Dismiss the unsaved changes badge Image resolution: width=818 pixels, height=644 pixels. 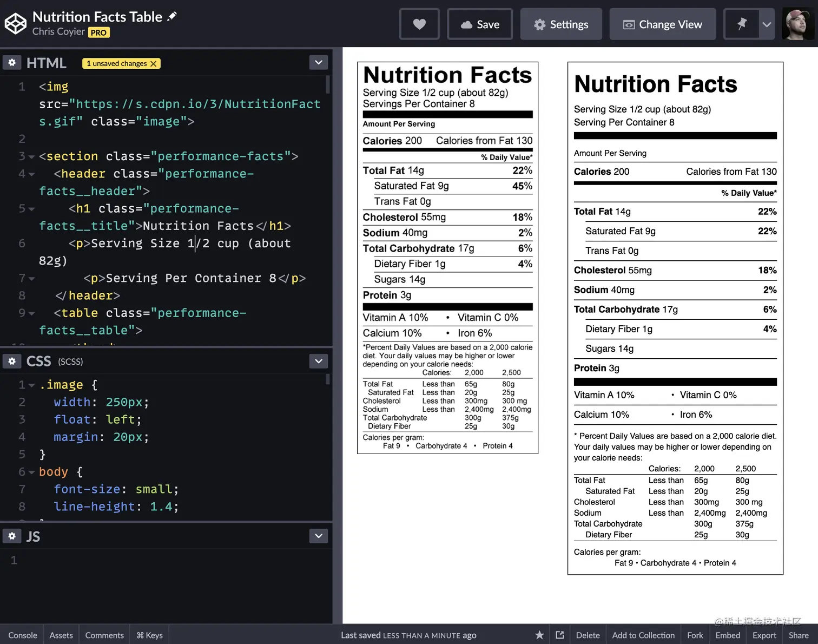point(154,63)
